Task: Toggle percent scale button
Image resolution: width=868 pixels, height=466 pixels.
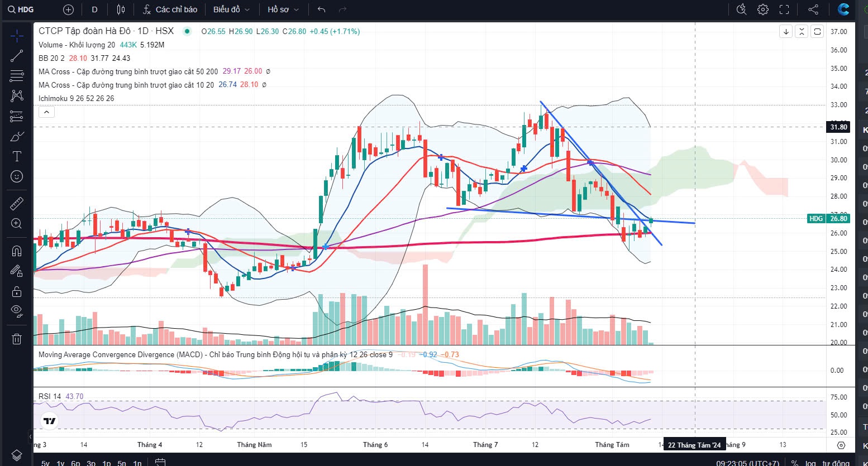Action: [x=795, y=463]
